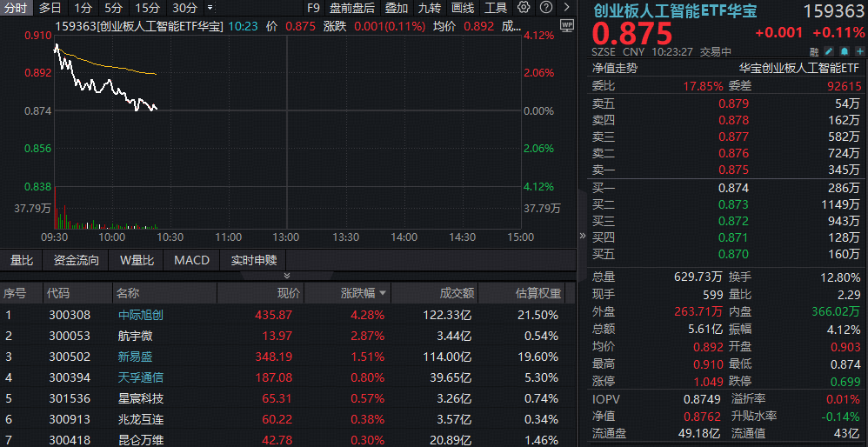This screenshot has height=447, width=868.
Task: Click the WP monitor icon on chart
Action: tap(567, 25)
